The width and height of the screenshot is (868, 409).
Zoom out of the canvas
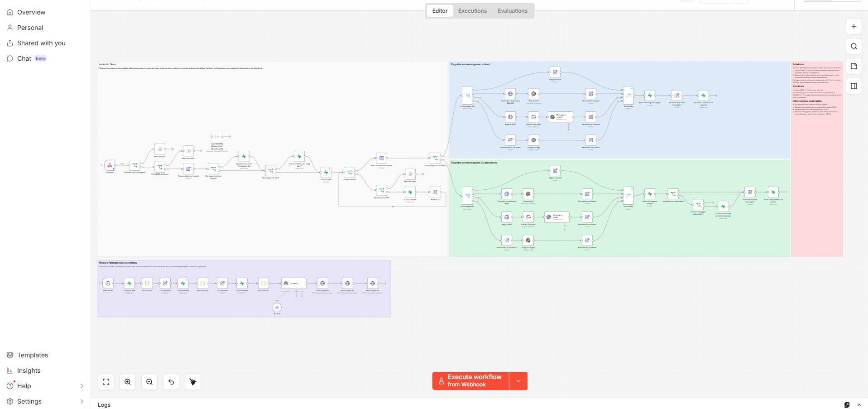click(149, 382)
